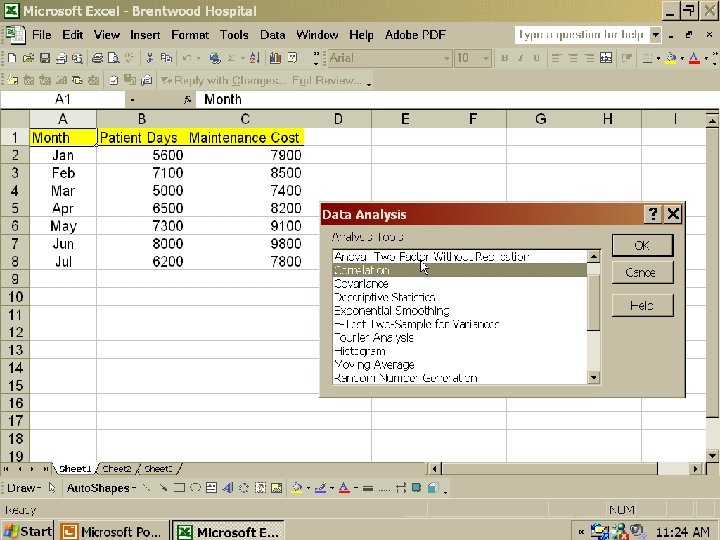
Task: Select Histogram in Analysis Tools list
Action: 360,351
